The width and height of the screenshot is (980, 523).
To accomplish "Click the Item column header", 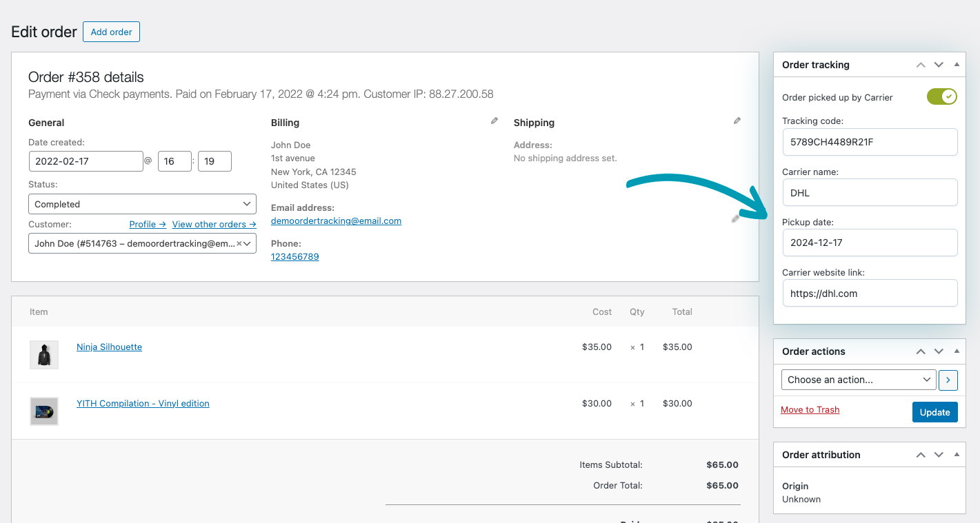I will click(x=39, y=311).
